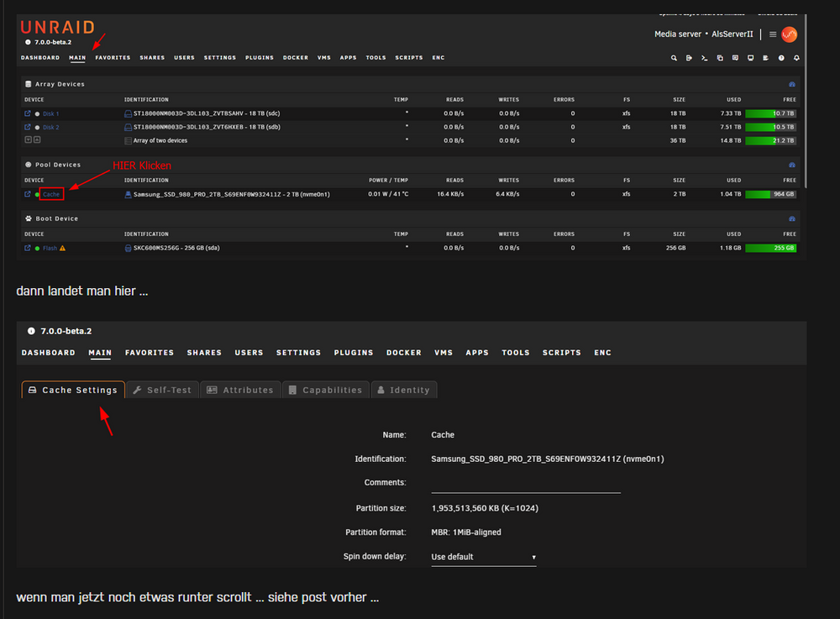Toggle Cache green status indicator dot
Viewport: 840px width, 619px height.
[x=37, y=194]
